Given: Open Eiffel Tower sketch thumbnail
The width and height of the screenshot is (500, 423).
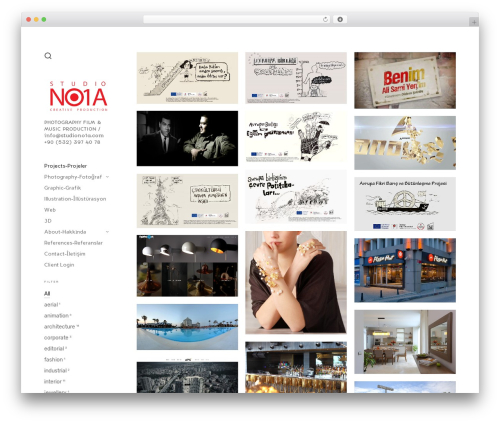Looking at the screenshot, I should coord(187,201).
